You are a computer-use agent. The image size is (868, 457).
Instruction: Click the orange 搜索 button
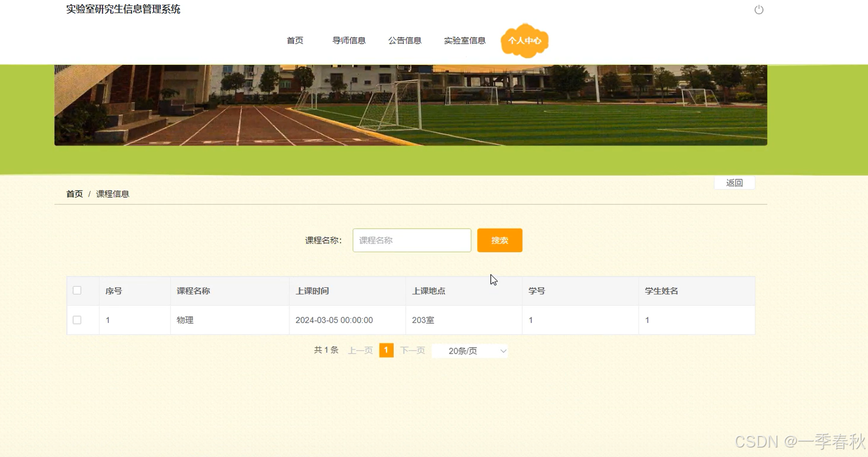[x=500, y=240]
